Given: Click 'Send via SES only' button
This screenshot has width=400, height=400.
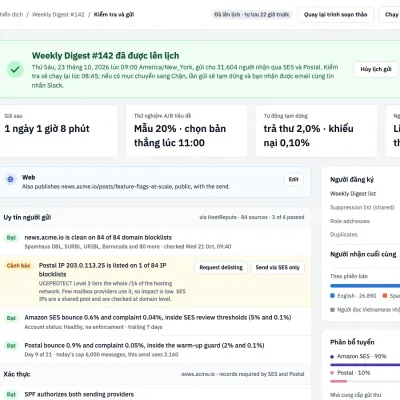Looking at the screenshot, I should tap(278, 267).
